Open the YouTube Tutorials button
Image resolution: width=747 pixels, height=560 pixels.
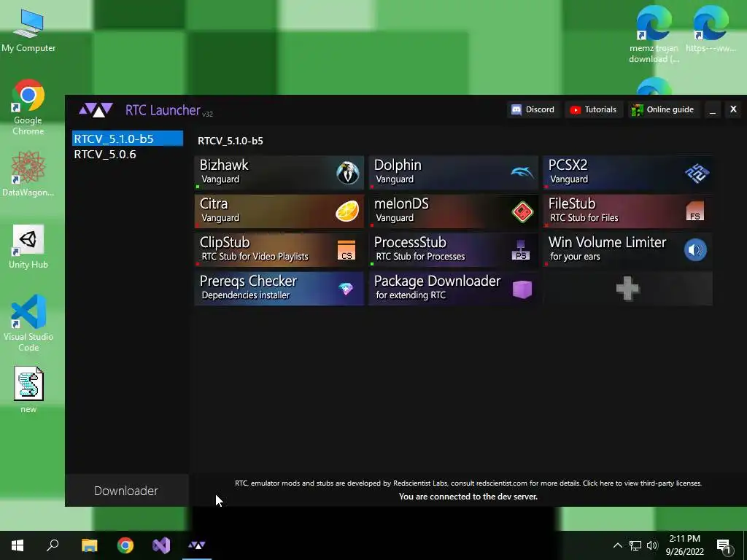coord(594,109)
